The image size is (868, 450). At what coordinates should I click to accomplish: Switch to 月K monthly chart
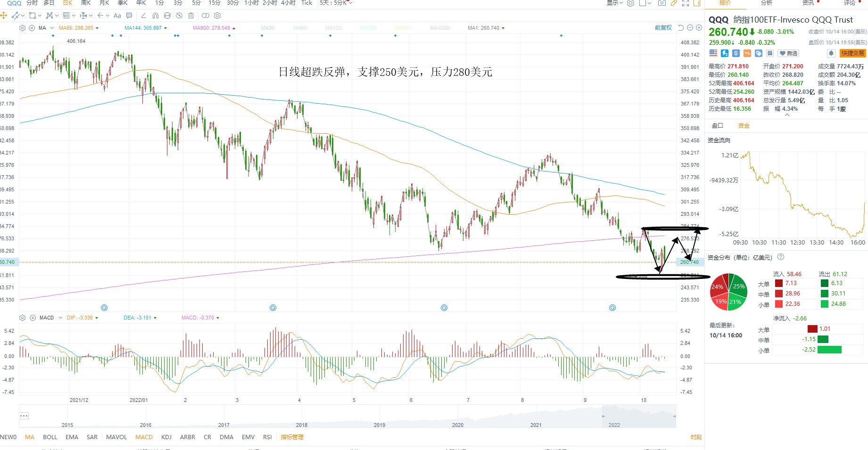click(x=104, y=3)
